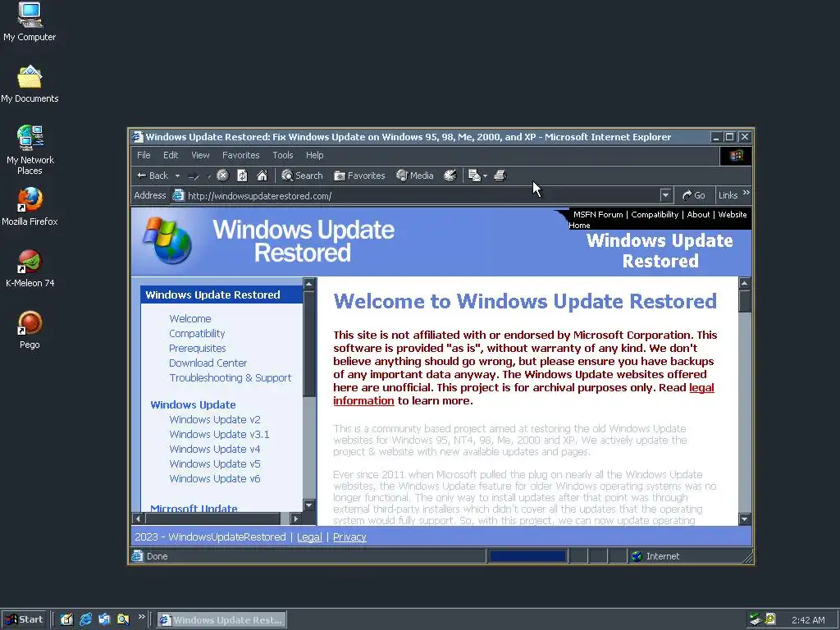Click main content scroll up arrow
840x630 pixels.
(745, 283)
